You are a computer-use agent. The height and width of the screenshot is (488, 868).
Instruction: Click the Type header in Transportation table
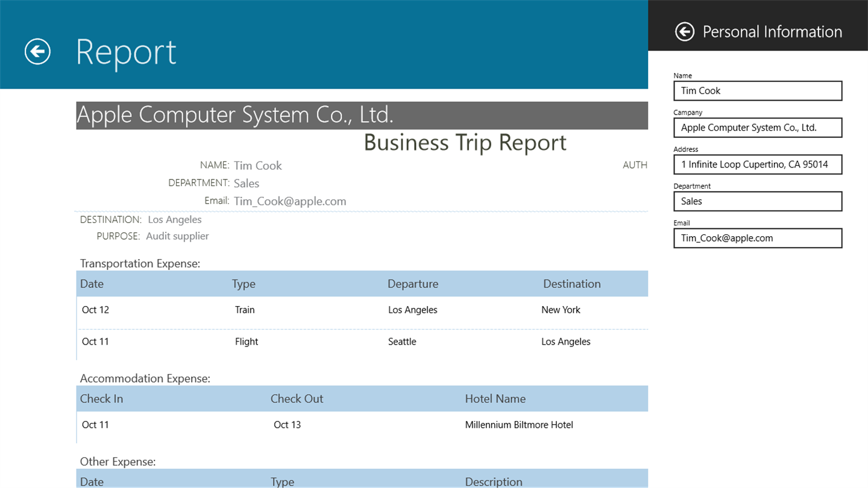point(244,284)
